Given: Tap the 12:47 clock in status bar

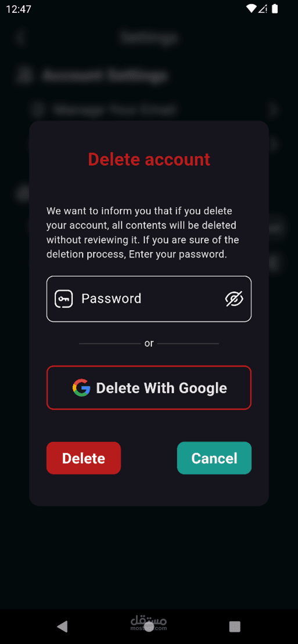Looking at the screenshot, I should [x=19, y=9].
